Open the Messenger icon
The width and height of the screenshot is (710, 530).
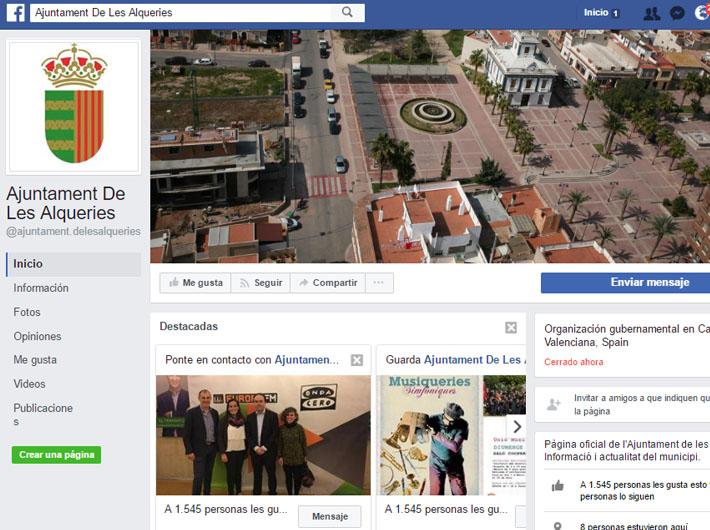677,13
